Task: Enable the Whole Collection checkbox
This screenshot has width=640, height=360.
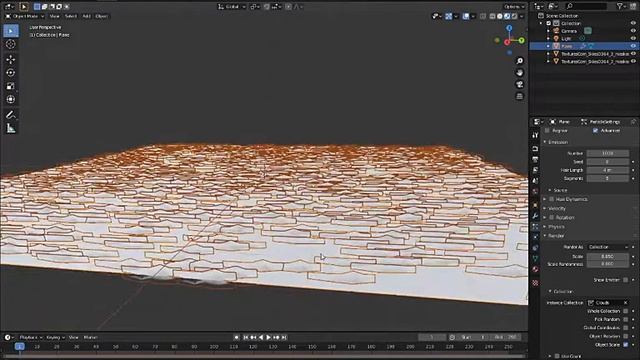Action: (x=626, y=311)
